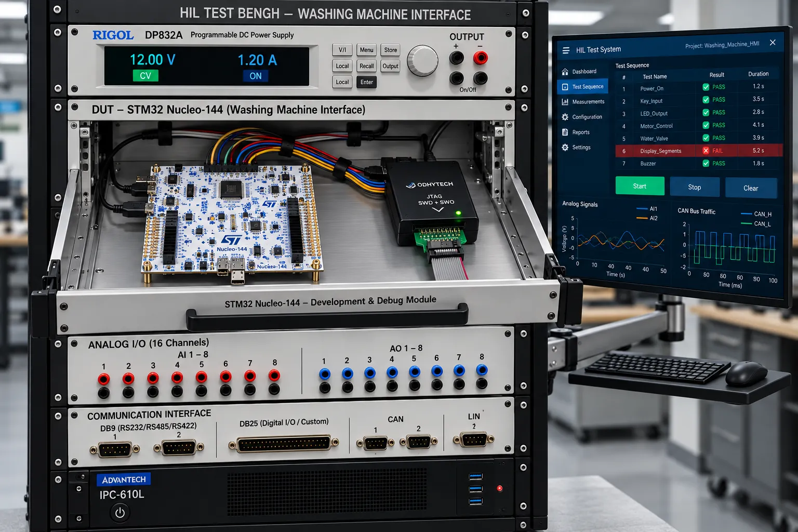Select the Motor_Control test name
This screenshot has width=798, height=532.
point(657,126)
